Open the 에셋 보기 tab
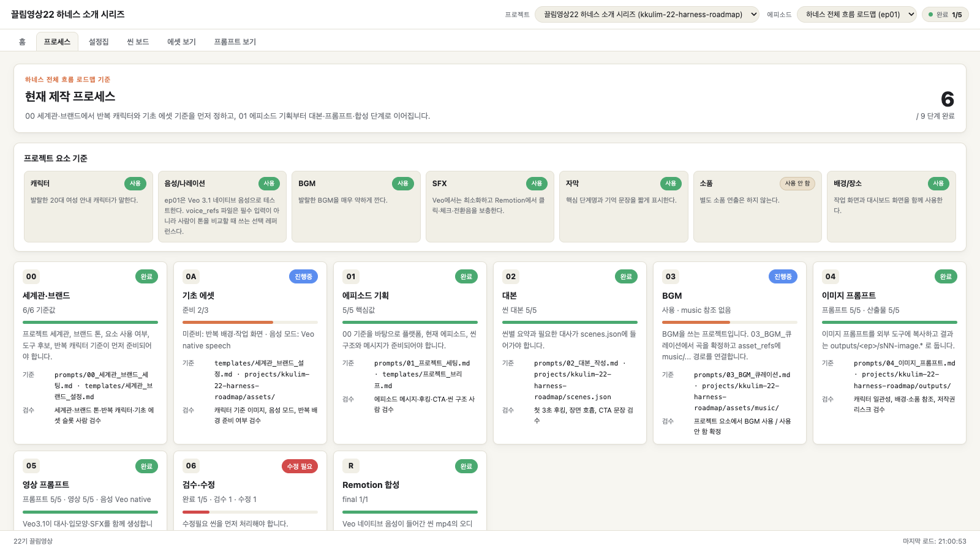 point(181,42)
